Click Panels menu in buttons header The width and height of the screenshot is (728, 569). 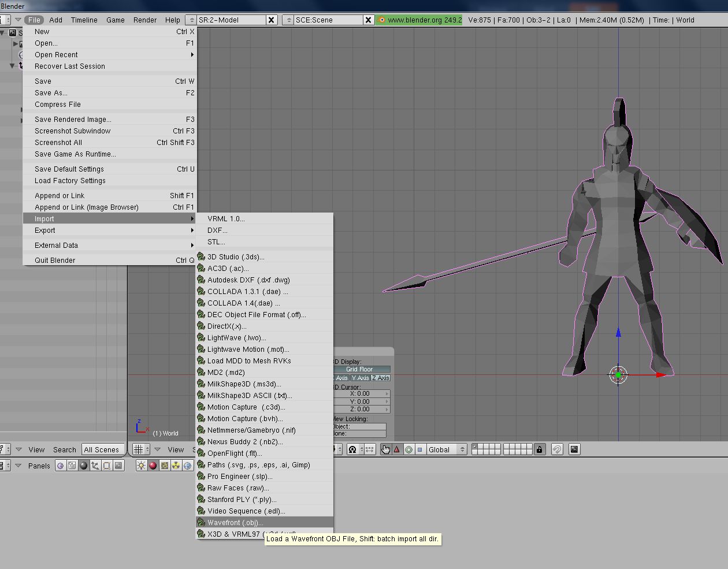point(39,466)
